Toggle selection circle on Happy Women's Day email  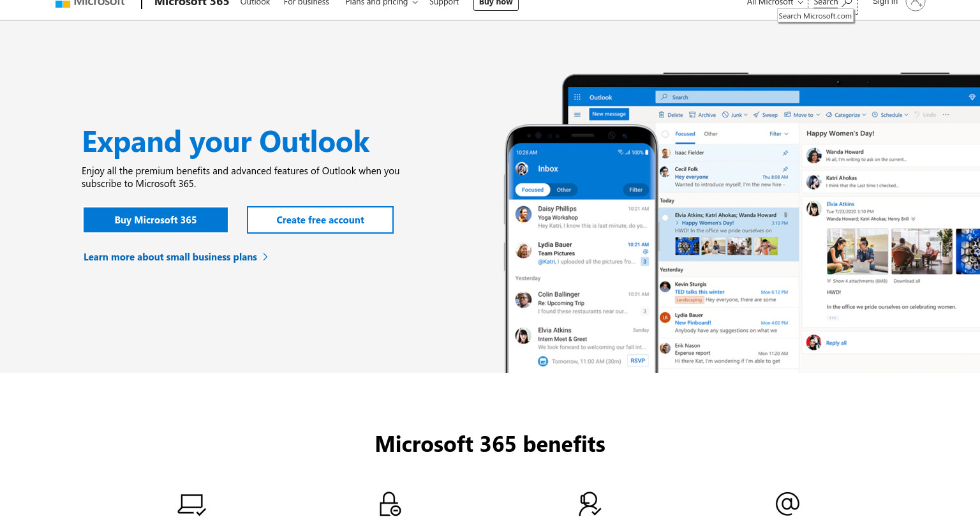[x=665, y=218]
